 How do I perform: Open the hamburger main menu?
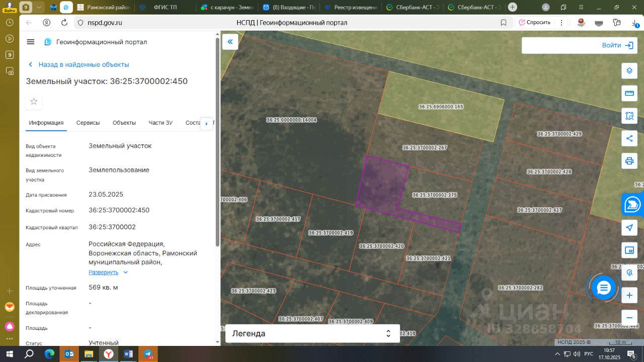31,42
